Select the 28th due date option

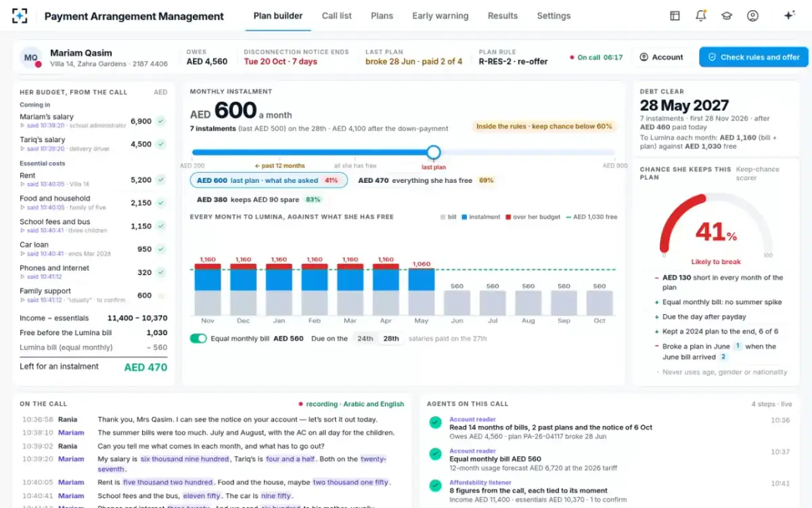pyautogui.click(x=391, y=338)
